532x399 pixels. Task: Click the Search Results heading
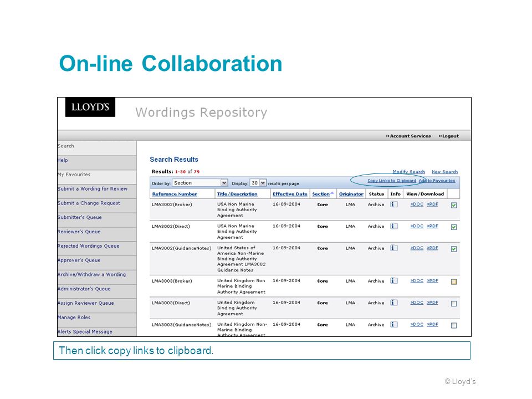click(x=174, y=160)
